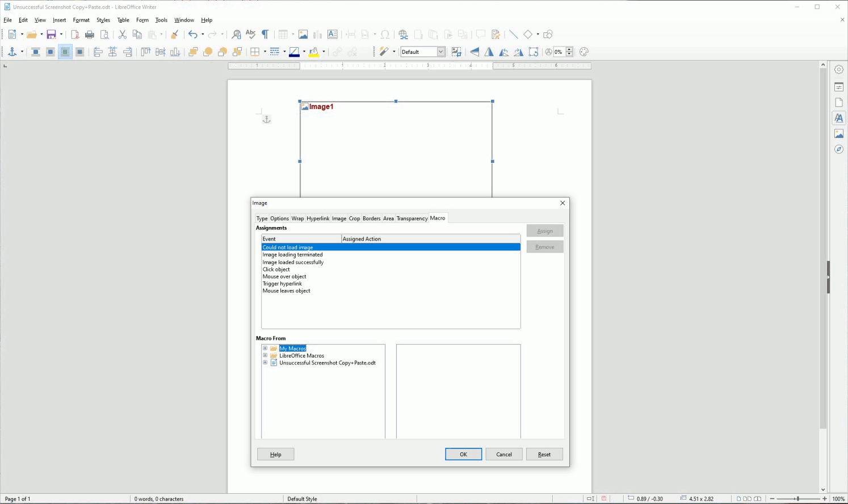848x504 pixels.
Task: Click the OK button
Action: (463, 455)
